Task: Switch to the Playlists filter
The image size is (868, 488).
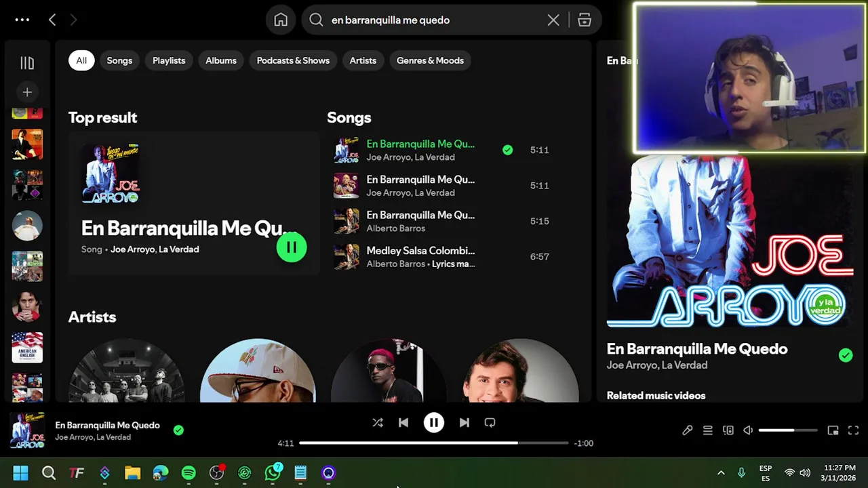Action: 169,60
